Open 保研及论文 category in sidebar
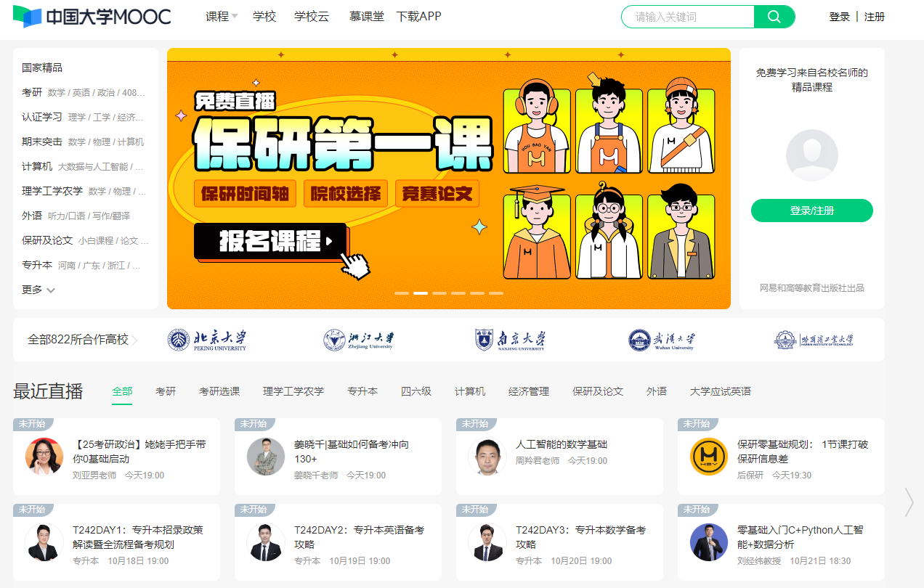 coord(47,240)
